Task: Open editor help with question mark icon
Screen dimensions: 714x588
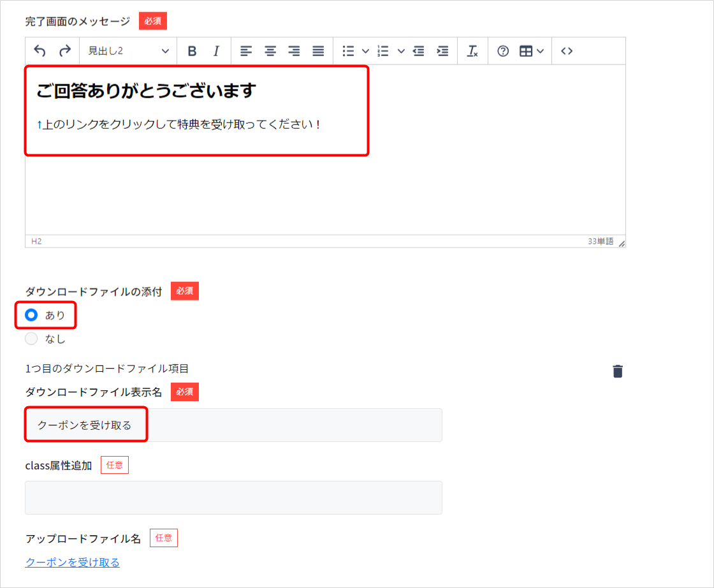Action: point(503,51)
